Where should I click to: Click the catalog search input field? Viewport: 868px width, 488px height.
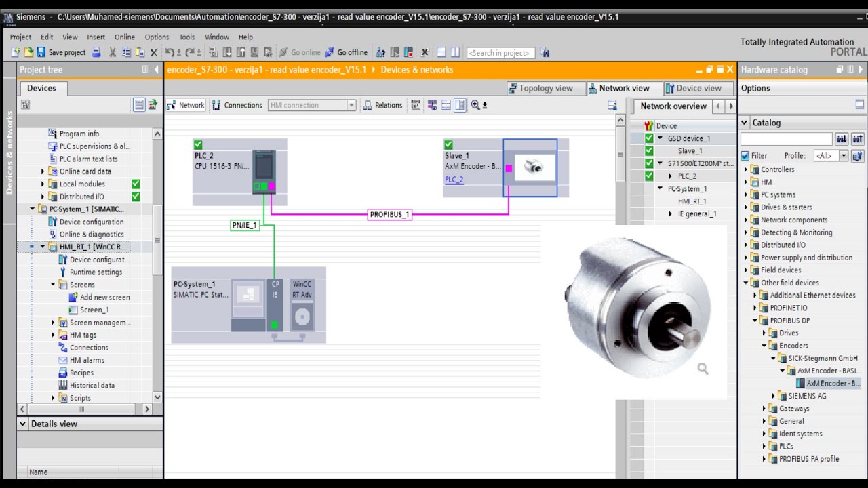pyautogui.click(x=787, y=139)
